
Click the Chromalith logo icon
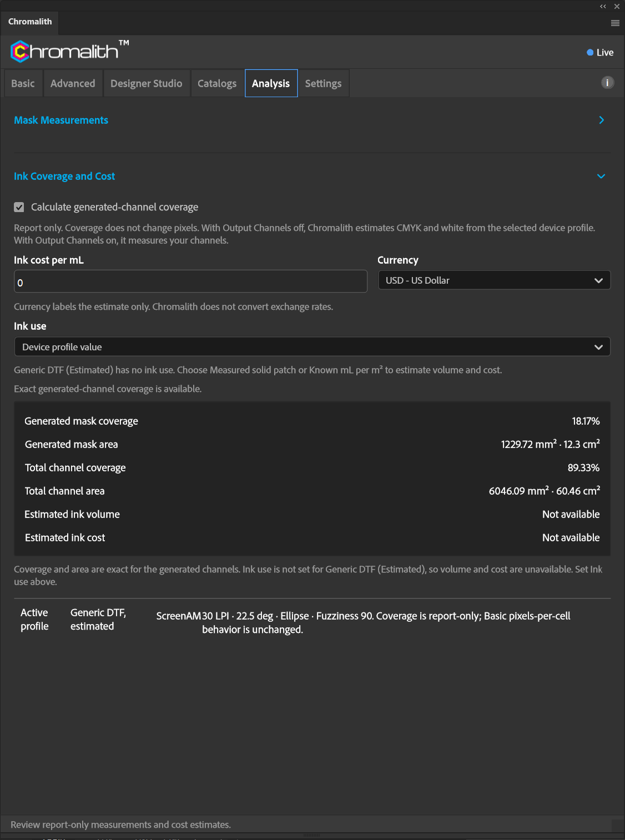click(x=20, y=52)
